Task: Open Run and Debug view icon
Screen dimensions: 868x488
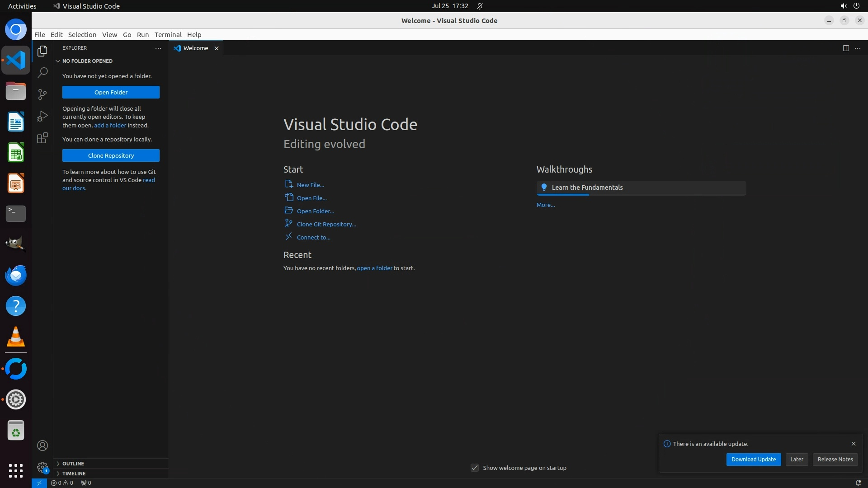Action: click(x=42, y=116)
